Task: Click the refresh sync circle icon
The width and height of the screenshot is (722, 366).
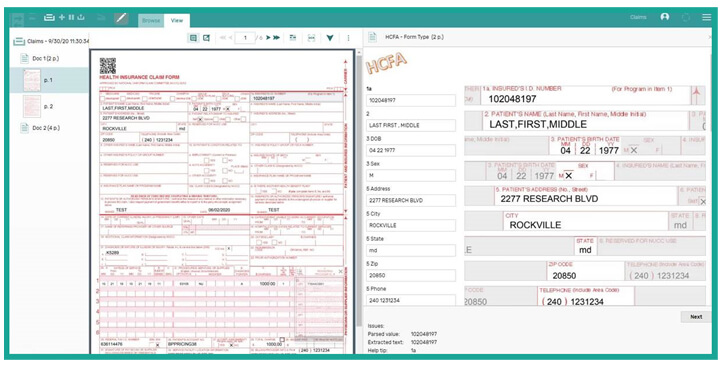Action: 686,17
